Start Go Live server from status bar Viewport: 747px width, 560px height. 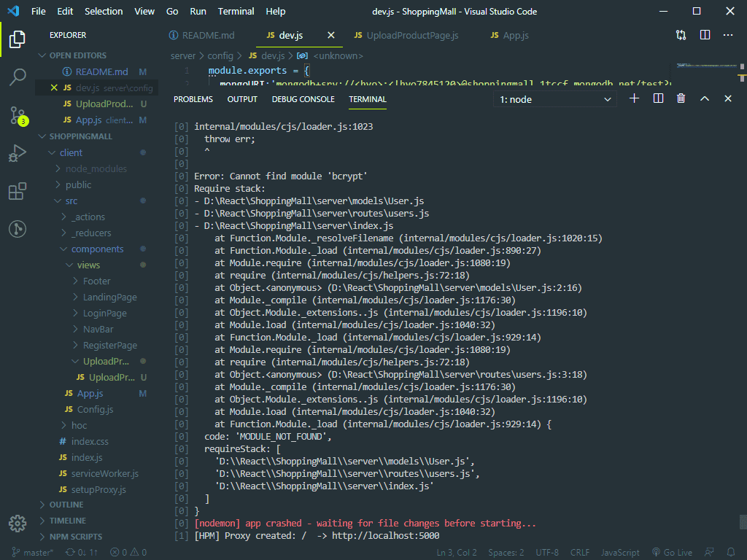[x=672, y=553]
